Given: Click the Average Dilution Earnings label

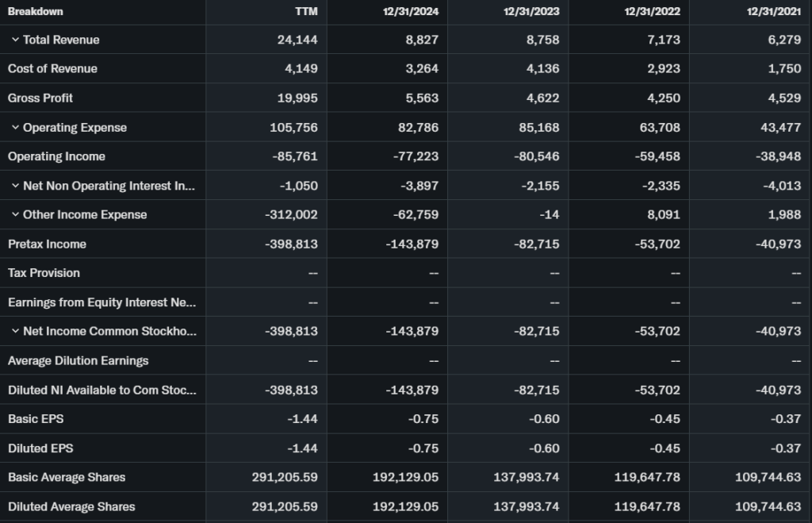Looking at the screenshot, I should pyautogui.click(x=78, y=361).
